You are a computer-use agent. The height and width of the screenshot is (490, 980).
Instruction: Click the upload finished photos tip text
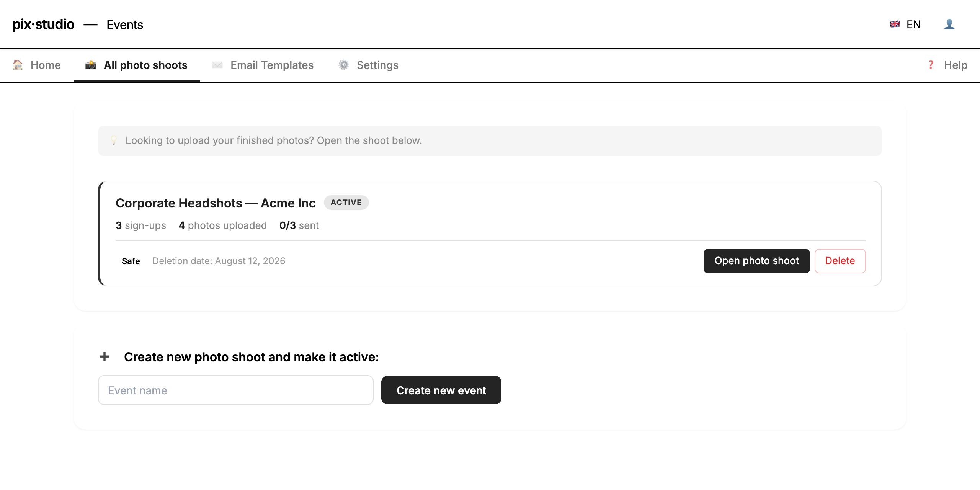point(274,140)
